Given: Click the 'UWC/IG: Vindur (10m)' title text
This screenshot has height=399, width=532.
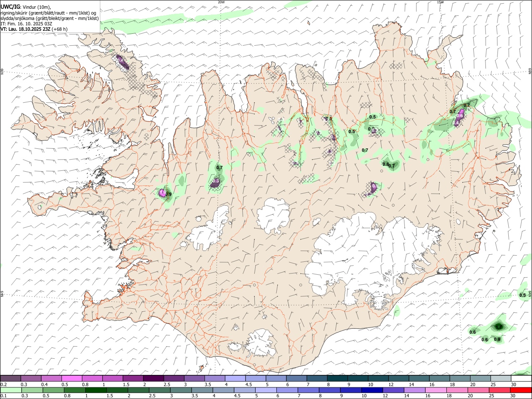Looking at the screenshot, I should [x=26, y=7].
